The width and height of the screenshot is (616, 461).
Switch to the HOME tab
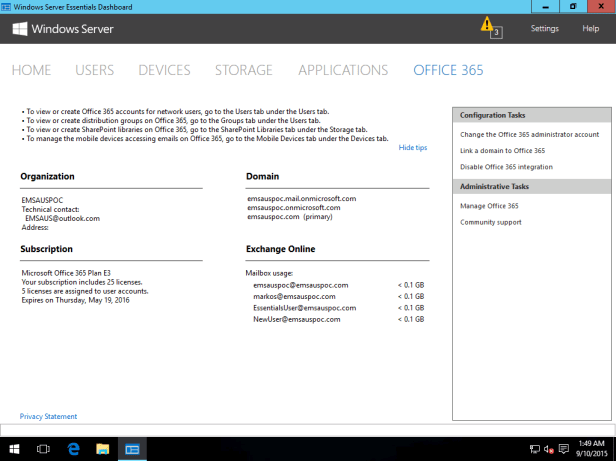click(31, 70)
